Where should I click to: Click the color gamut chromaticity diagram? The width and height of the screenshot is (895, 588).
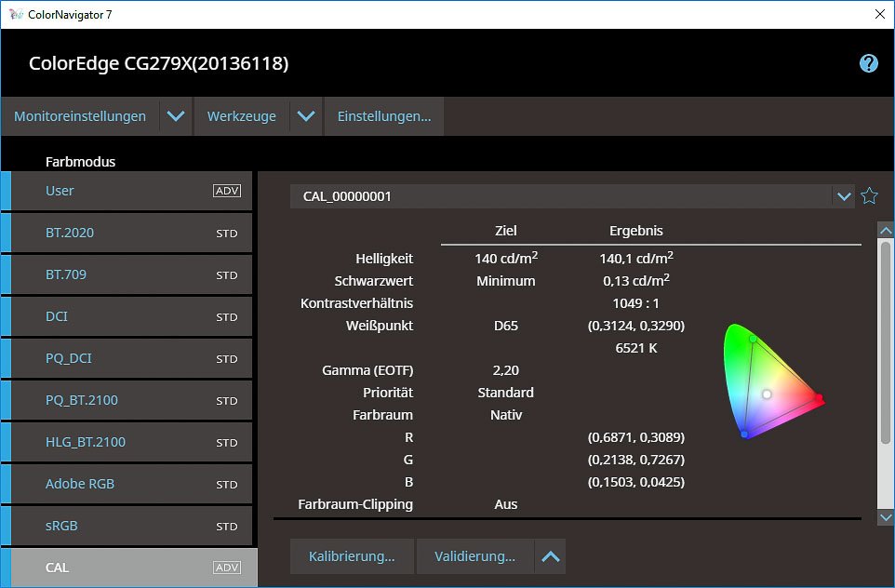[x=773, y=381]
